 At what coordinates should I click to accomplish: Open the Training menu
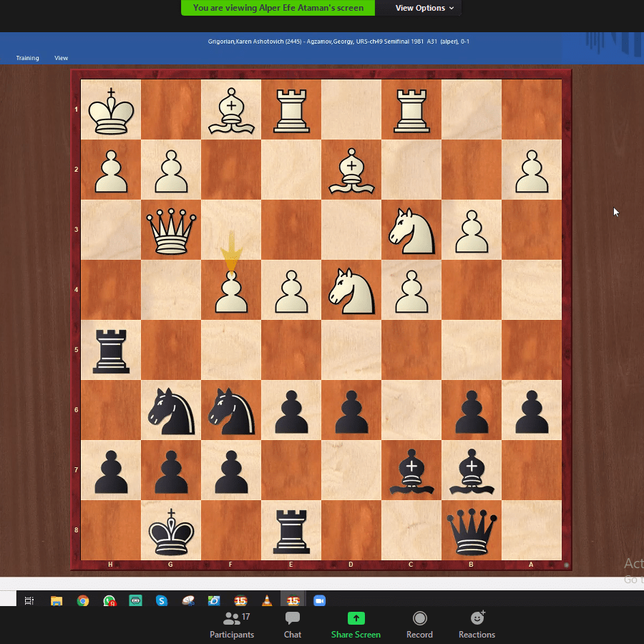[x=28, y=58]
